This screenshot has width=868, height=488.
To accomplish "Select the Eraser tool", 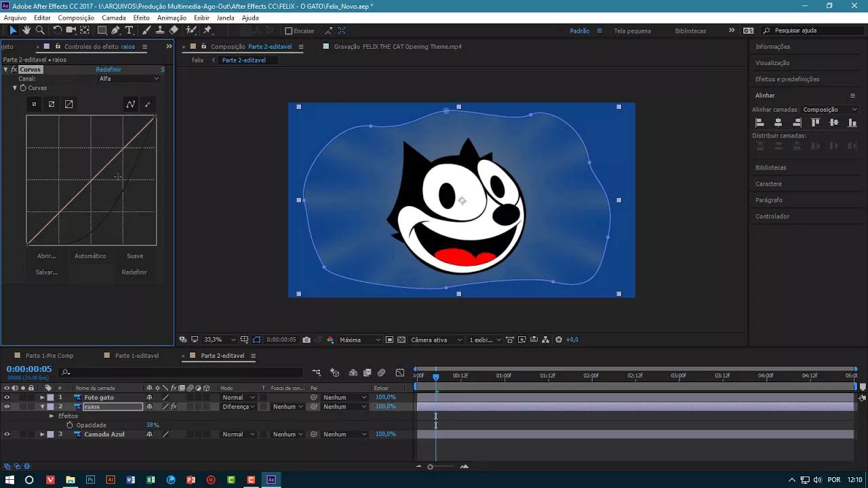I will coord(174,30).
